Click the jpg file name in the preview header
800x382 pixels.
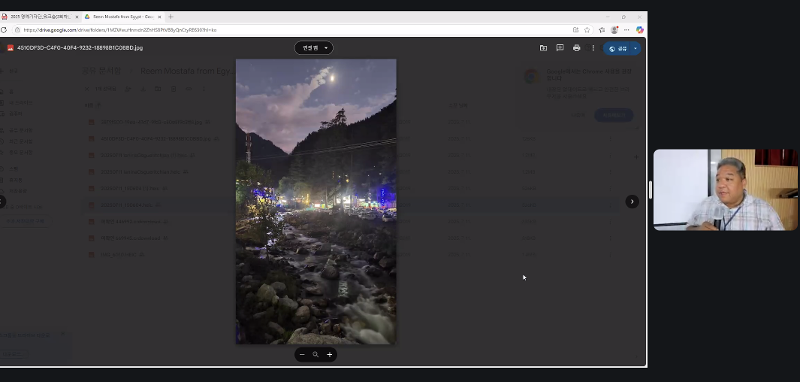(80, 48)
